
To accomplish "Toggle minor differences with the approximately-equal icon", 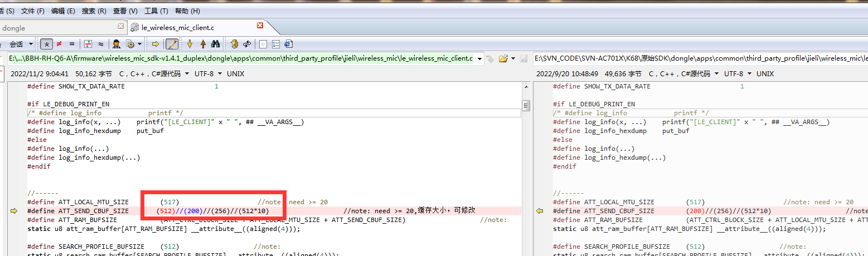I will point(101,44).
